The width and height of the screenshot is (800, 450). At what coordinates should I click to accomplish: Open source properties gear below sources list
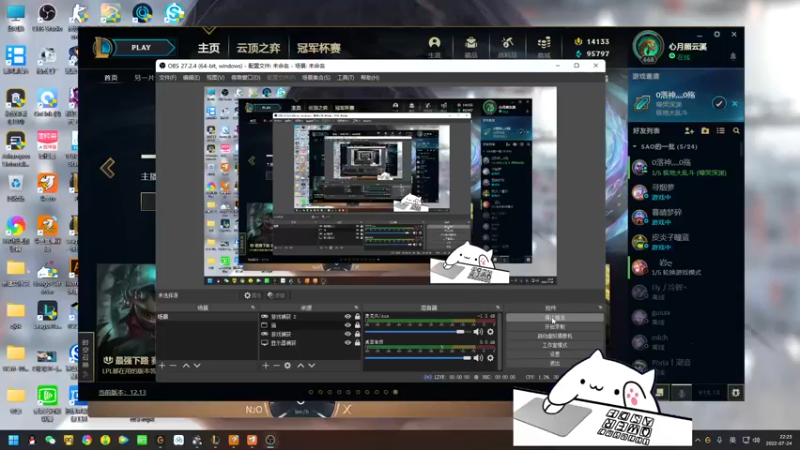click(287, 365)
